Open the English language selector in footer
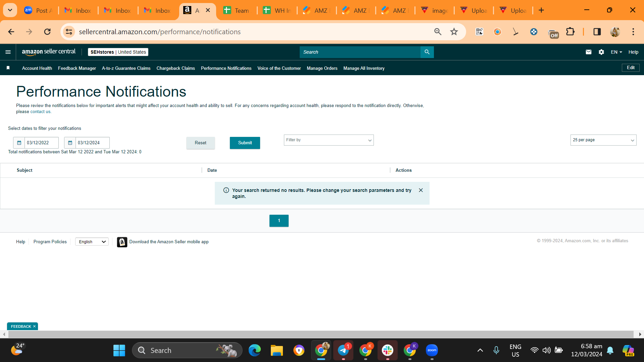The height and width of the screenshot is (362, 644). 92,242
